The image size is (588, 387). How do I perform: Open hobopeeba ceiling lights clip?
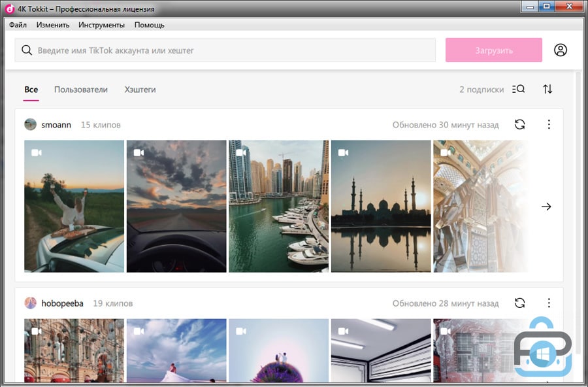point(381,350)
